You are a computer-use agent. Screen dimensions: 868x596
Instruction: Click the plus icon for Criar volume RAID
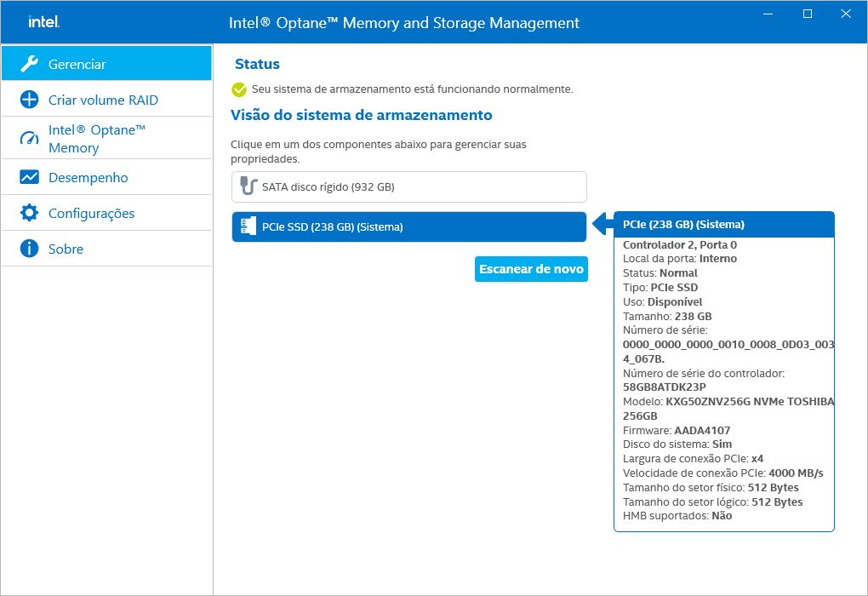coord(29,100)
